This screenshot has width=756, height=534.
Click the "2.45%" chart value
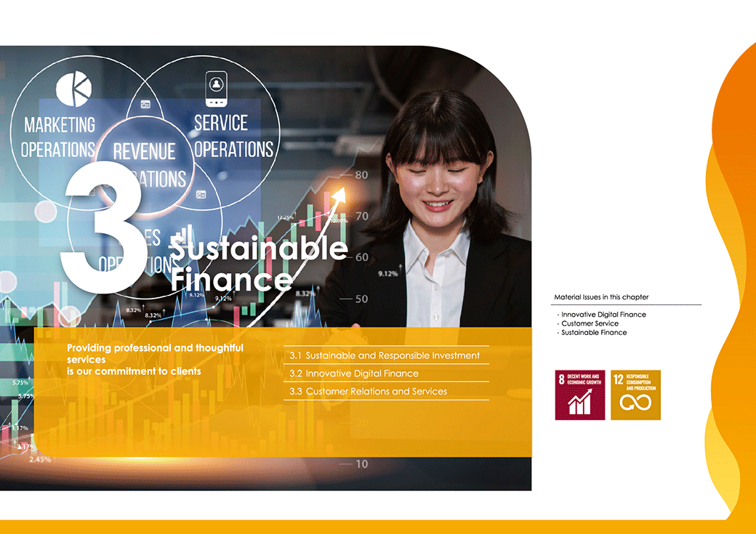tap(39, 459)
